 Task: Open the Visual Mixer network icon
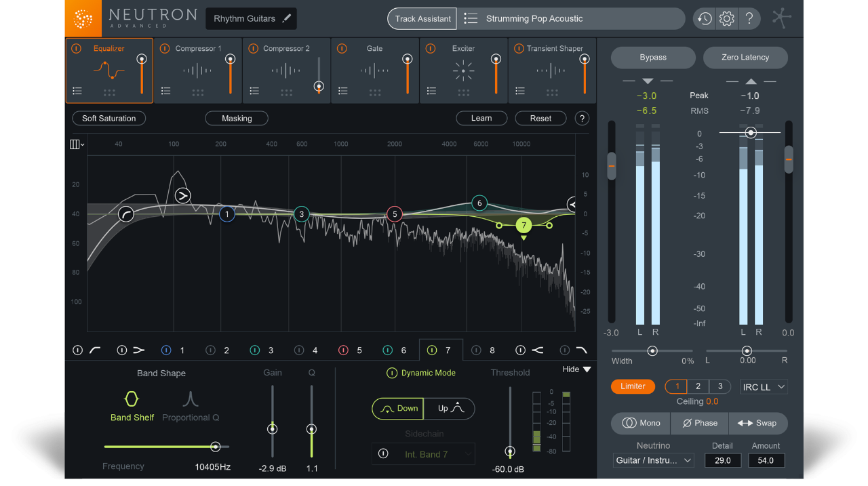[781, 18]
